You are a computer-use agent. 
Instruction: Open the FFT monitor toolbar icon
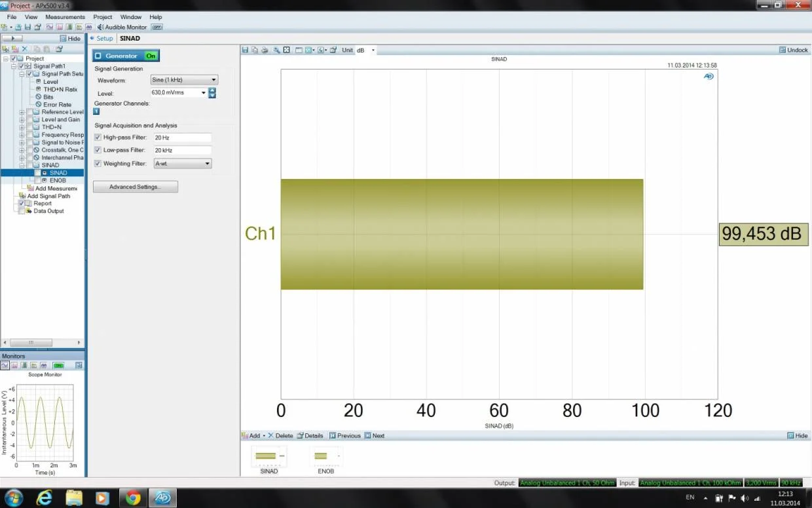point(60,27)
